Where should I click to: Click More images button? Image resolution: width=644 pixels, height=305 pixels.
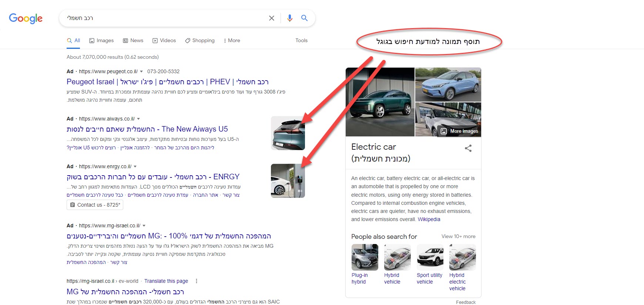(459, 131)
